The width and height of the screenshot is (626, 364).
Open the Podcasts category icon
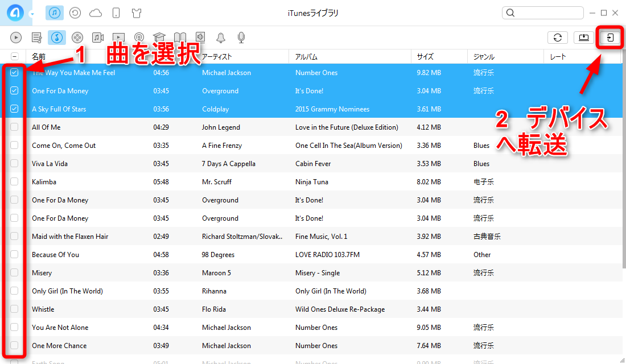(x=139, y=38)
